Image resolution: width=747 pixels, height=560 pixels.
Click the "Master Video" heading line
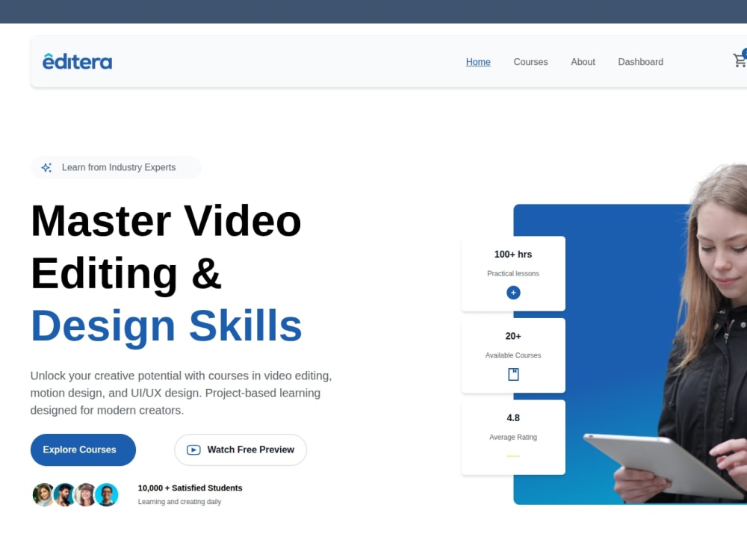[167, 221]
